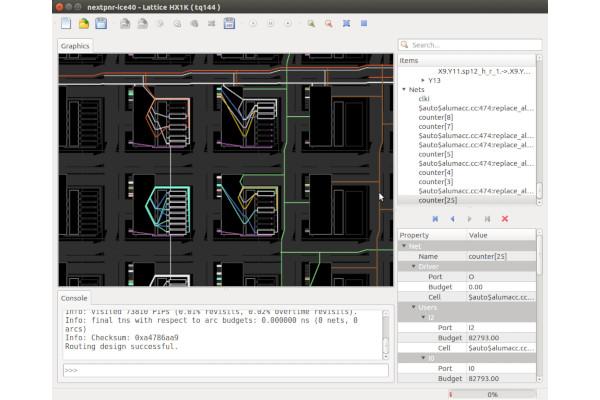Select the Console tab
Image resolution: width=600 pixels, height=400 pixels.
point(74,298)
